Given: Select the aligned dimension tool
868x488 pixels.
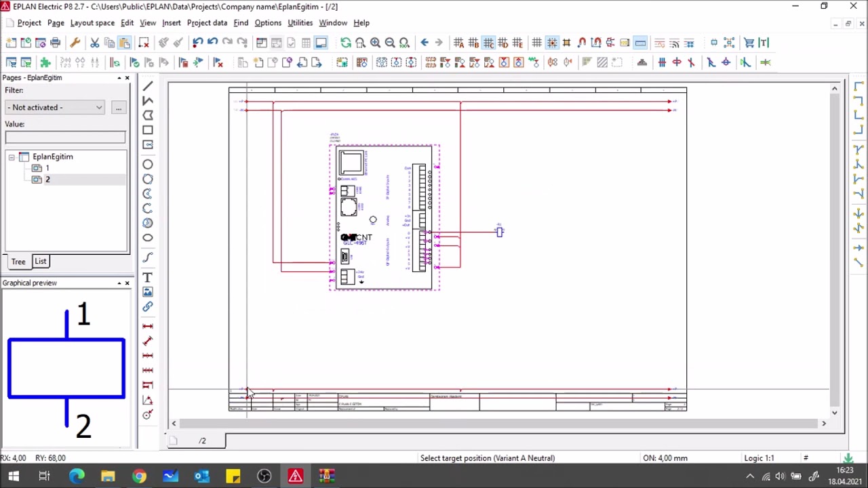Looking at the screenshot, I should (x=148, y=341).
